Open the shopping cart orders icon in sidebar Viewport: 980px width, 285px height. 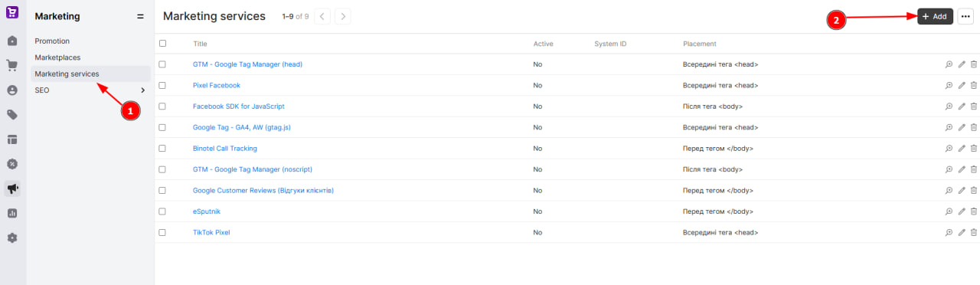pos(12,66)
